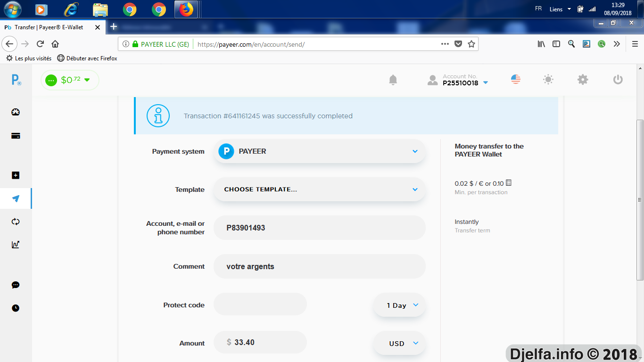Open Débuter avec Firefox bookmark

click(x=87, y=58)
